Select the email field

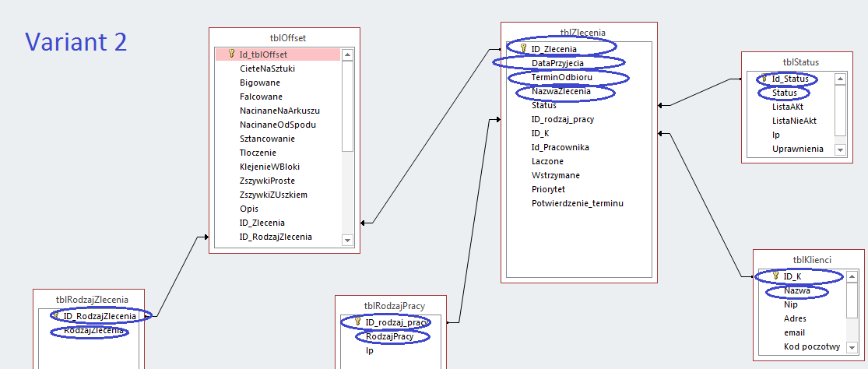pos(794,332)
